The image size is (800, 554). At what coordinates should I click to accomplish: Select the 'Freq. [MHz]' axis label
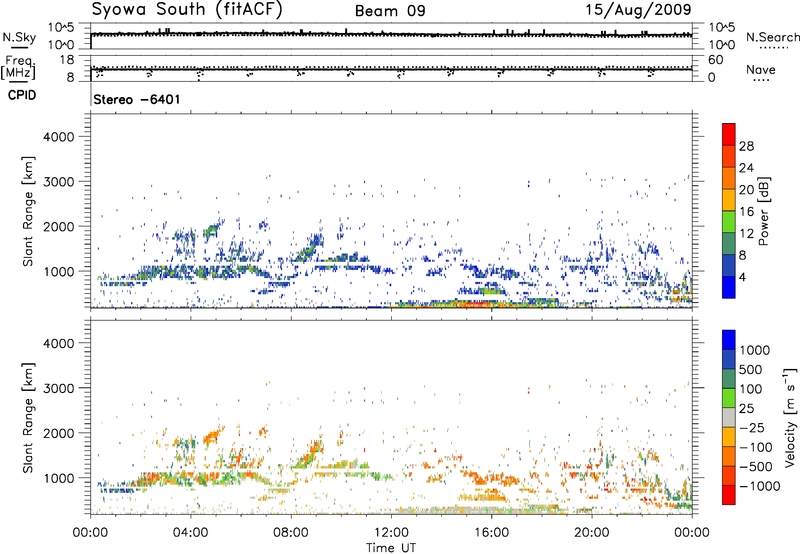coord(19,68)
